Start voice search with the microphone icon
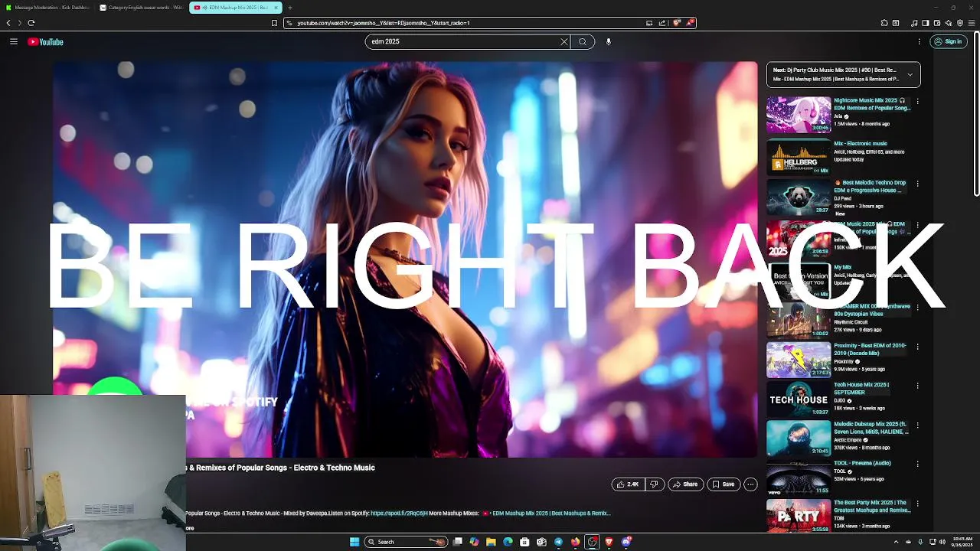Viewport: 980px width, 551px height. coord(609,42)
